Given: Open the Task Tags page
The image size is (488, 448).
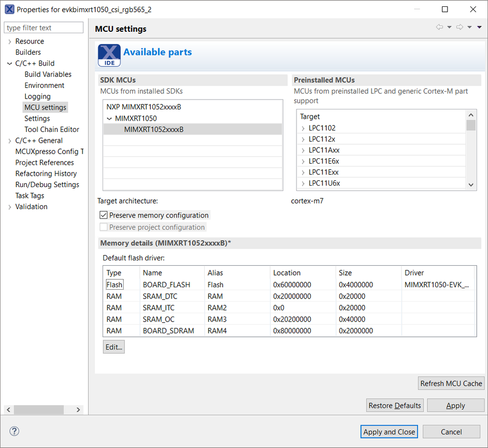Looking at the screenshot, I should (30, 196).
